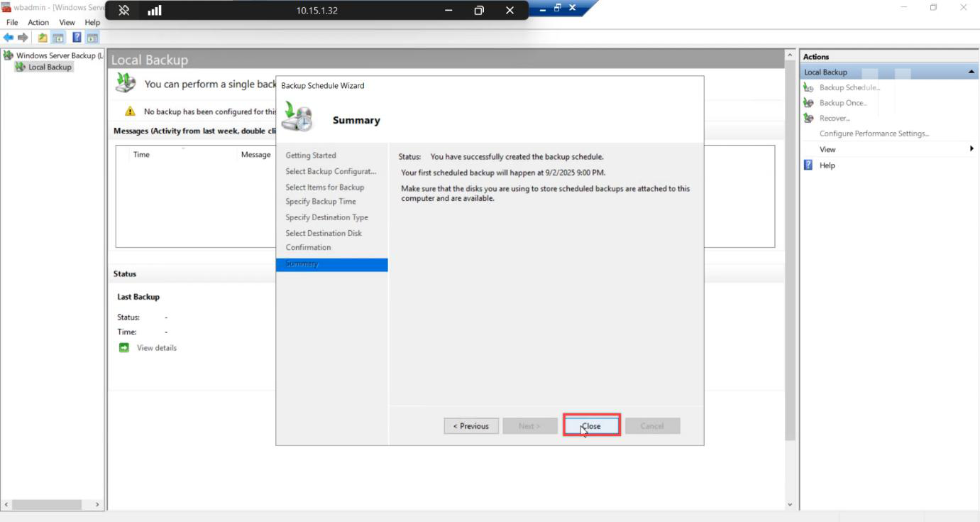Close the Backup Schedule Wizard
This screenshot has height=522, width=980.
[591, 425]
